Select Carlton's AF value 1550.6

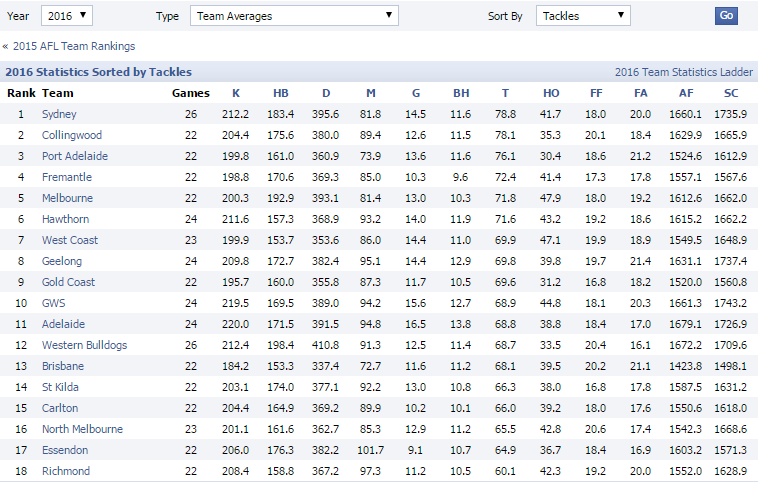685,408
